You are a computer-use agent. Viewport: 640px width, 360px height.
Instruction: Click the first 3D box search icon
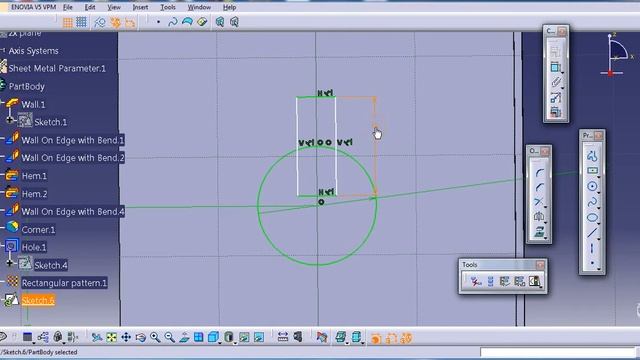(220, 22)
